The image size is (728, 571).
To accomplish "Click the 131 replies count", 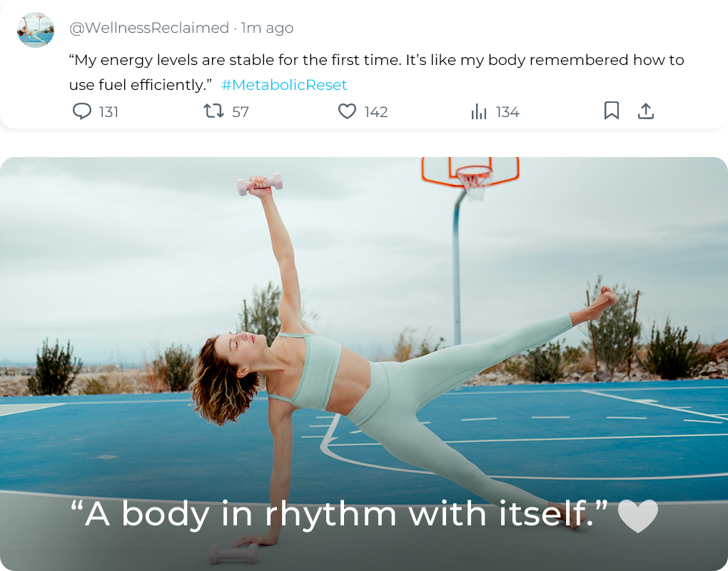I will click(x=108, y=112).
